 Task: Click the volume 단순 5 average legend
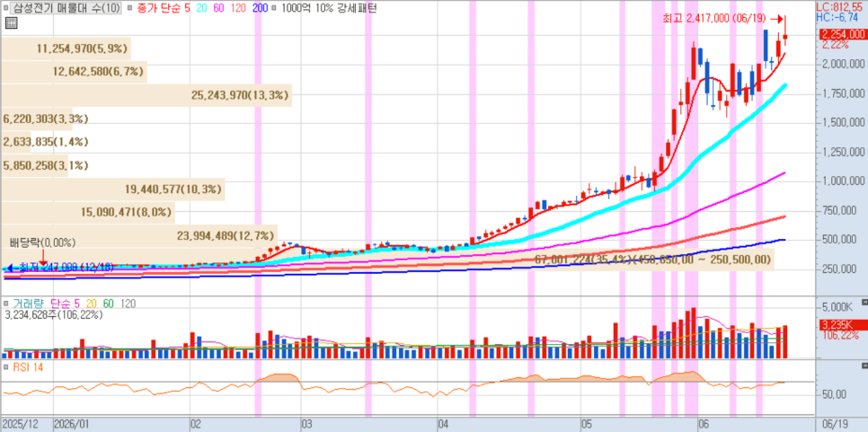(66, 304)
